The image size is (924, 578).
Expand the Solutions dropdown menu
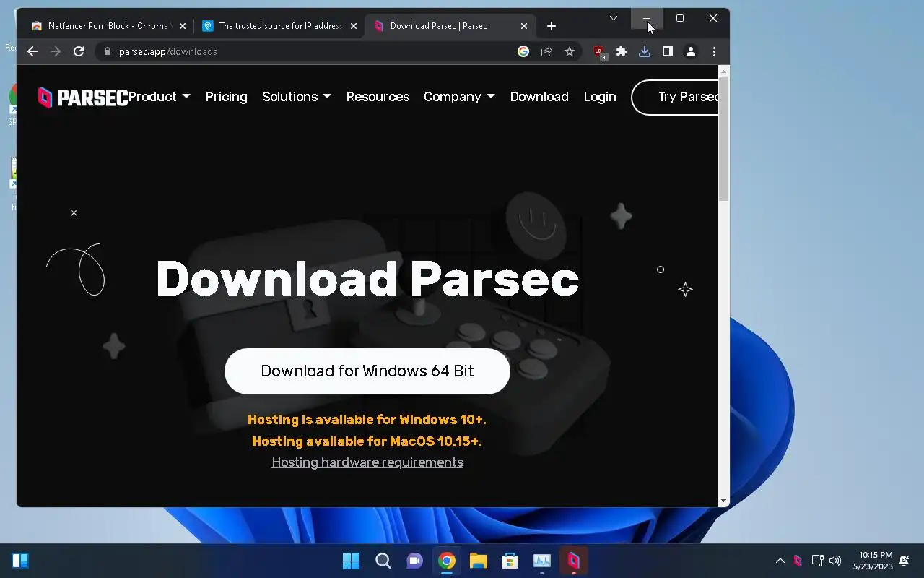[x=297, y=97]
